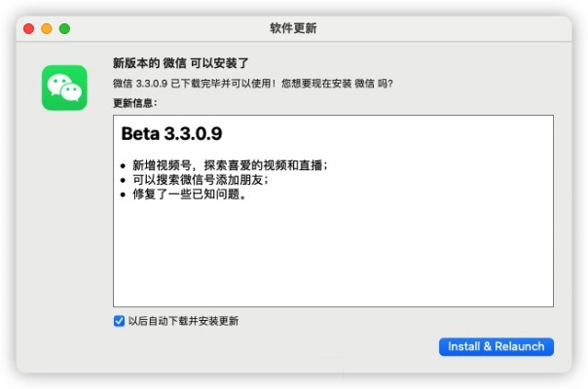
Task: Click the 软件更新 window title
Action: [293, 28]
